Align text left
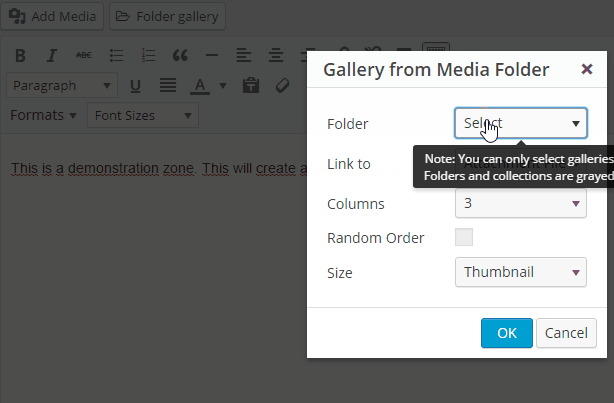 click(244, 55)
